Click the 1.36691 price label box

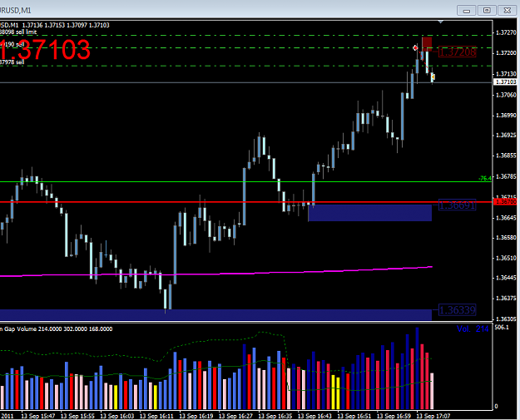pos(458,205)
